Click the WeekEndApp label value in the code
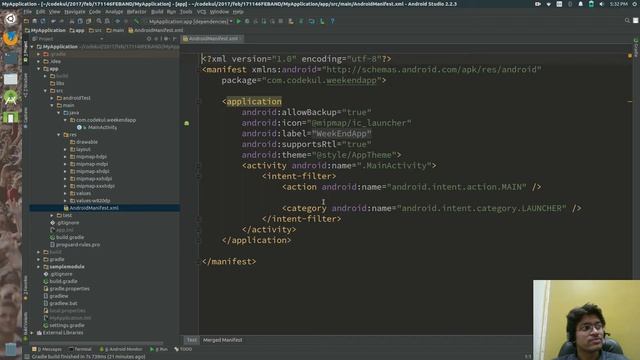This screenshot has height=360, width=640. pos(342,133)
